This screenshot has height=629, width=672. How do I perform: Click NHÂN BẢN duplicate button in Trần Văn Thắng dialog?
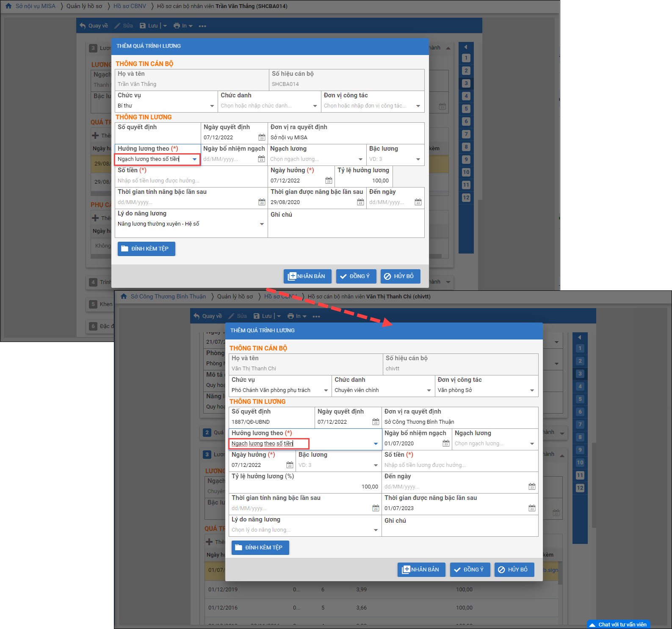point(307,276)
